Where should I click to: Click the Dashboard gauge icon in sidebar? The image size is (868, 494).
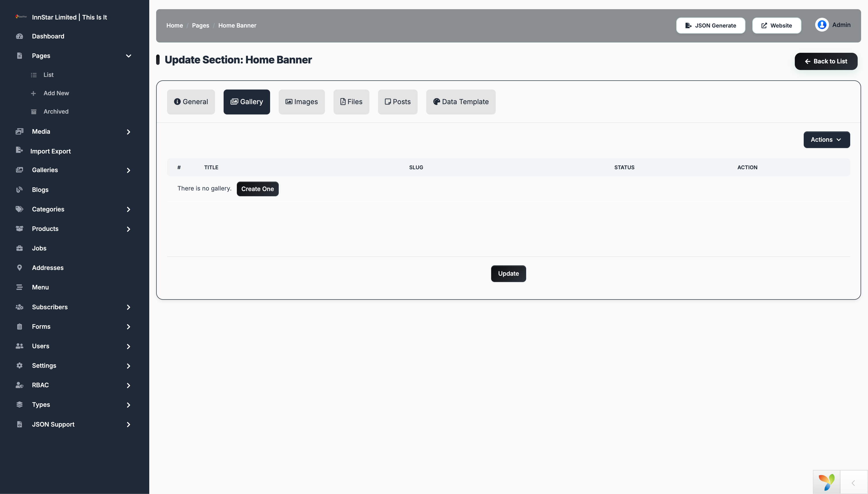(x=19, y=36)
